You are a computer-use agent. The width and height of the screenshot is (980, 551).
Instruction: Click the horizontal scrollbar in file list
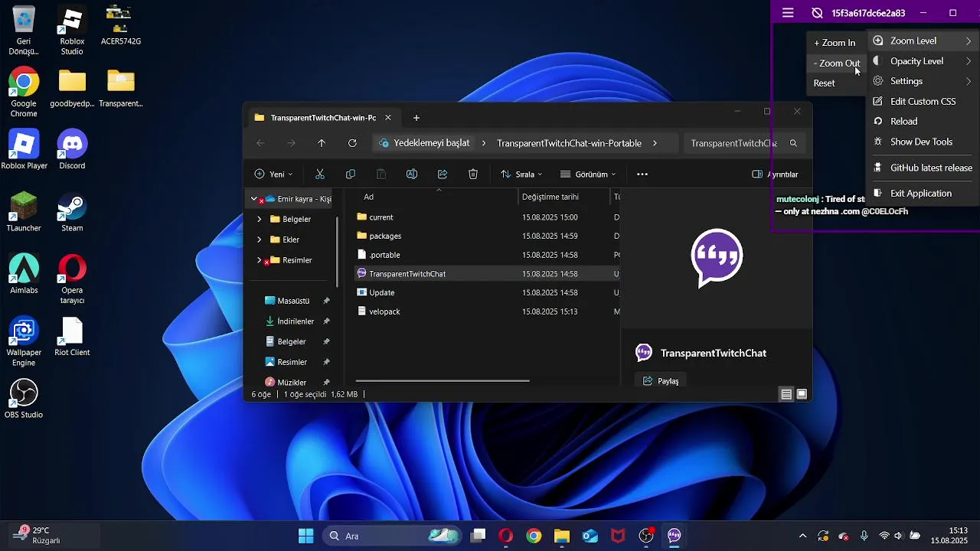[x=443, y=380]
